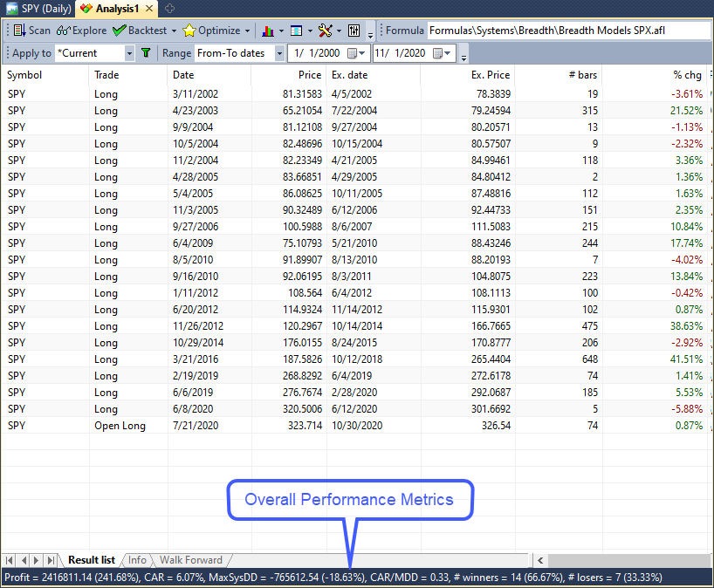Sort by the Trade column header
The image size is (714, 588).
(128, 75)
